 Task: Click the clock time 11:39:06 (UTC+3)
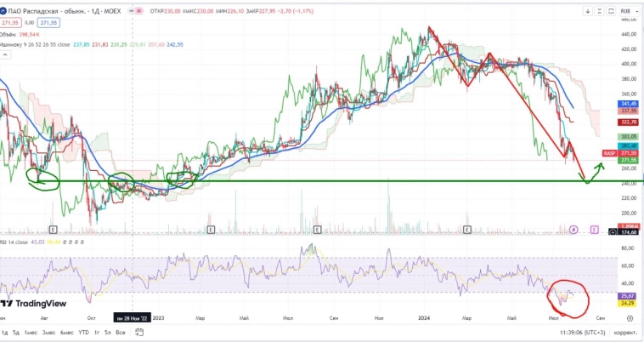click(582, 332)
